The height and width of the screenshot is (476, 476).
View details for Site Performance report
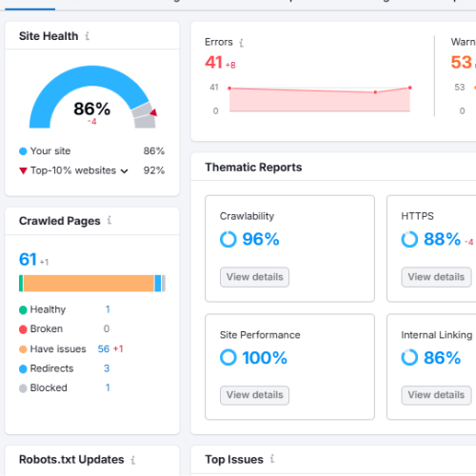point(254,395)
